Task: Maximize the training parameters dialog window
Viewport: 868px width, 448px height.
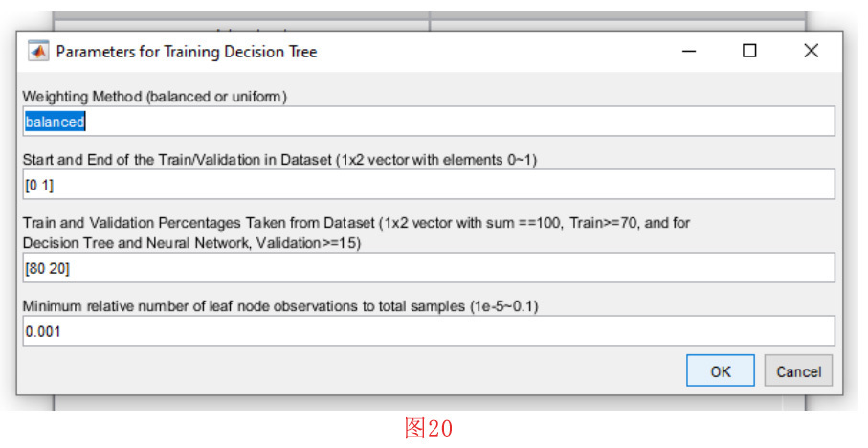Action: click(749, 52)
